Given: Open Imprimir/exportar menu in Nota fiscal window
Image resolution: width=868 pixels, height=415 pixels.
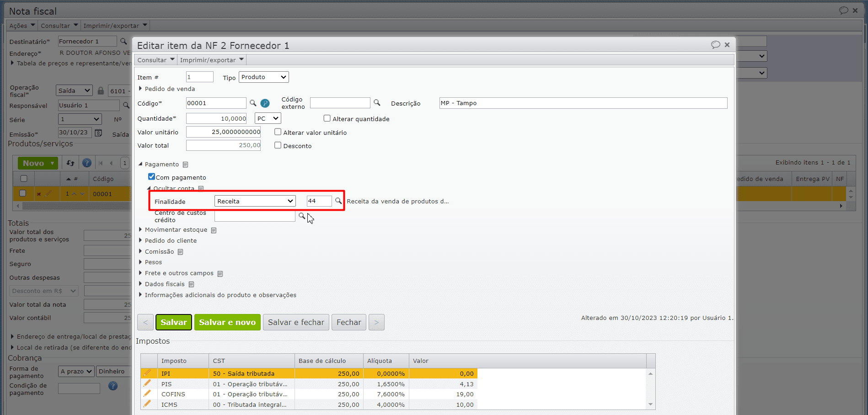Looking at the screenshot, I should (115, 26).
